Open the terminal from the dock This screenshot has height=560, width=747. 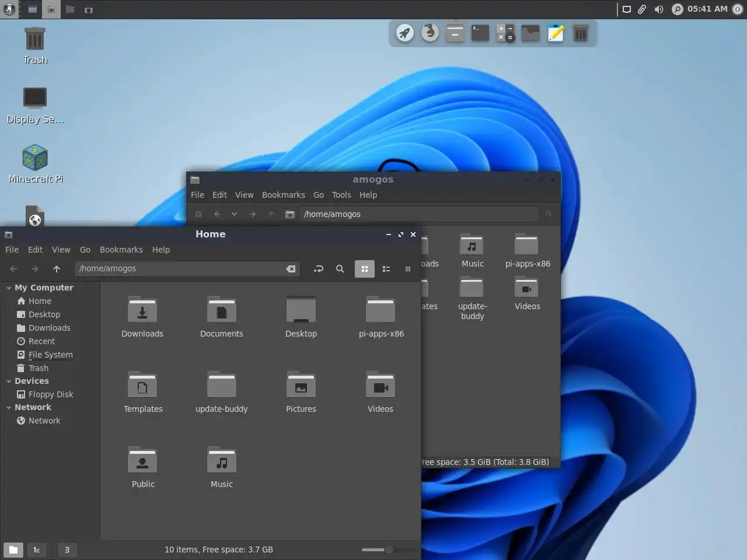[480, 33]
